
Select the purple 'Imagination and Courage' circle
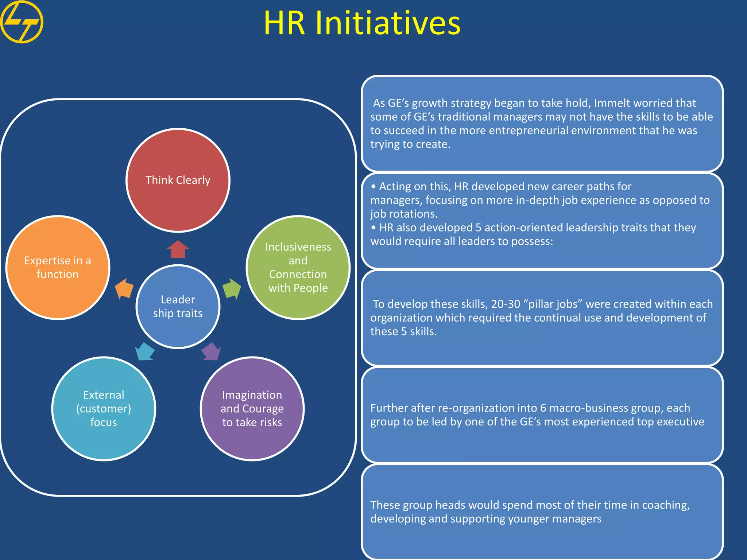pos(252,409)
